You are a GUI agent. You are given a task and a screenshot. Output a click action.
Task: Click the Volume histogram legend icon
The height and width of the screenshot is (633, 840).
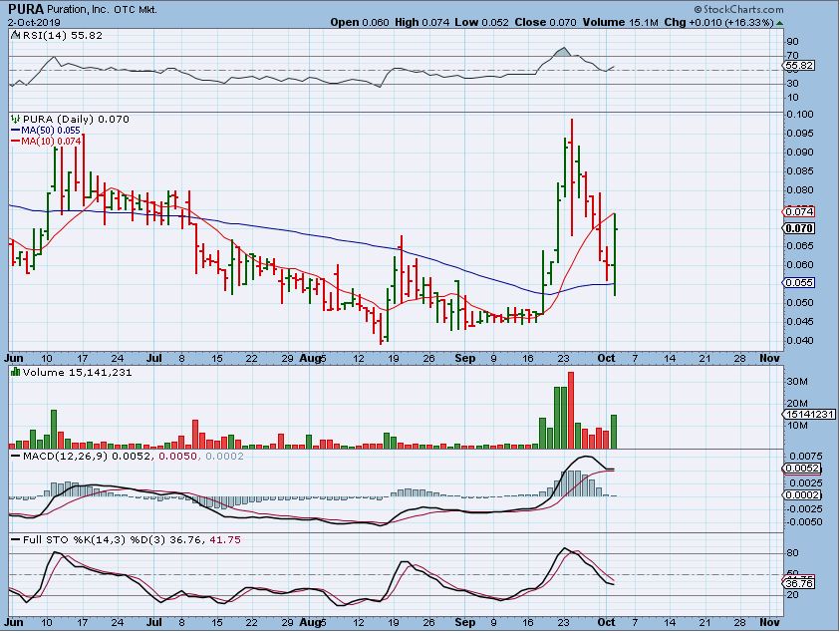(16, 372)
